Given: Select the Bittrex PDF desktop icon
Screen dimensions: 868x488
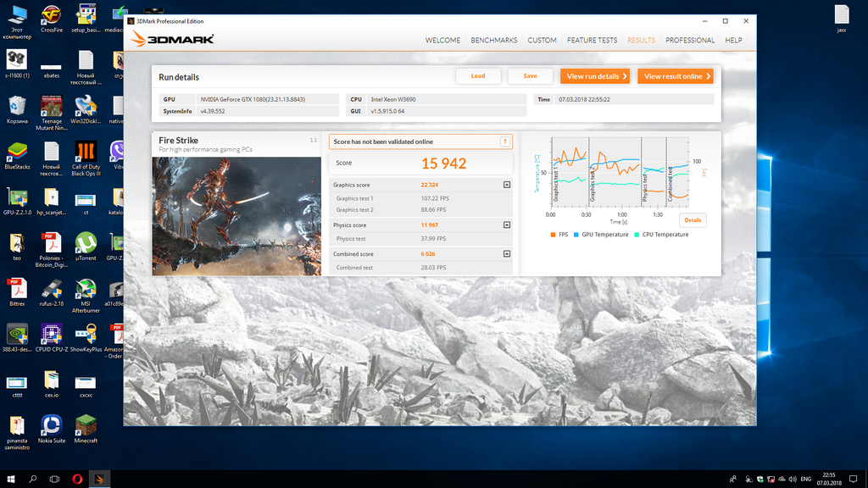Looking at the screenshot, I should (x=17, y=292).
